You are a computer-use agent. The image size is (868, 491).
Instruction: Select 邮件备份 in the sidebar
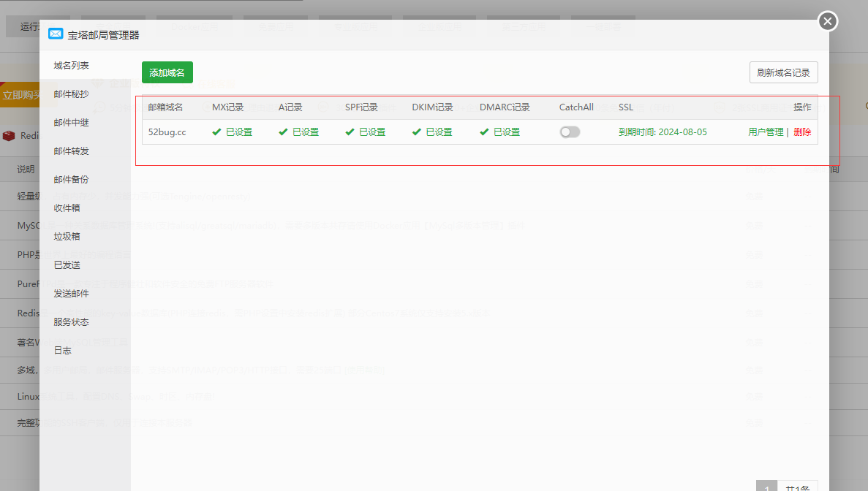tap(72, 179)
